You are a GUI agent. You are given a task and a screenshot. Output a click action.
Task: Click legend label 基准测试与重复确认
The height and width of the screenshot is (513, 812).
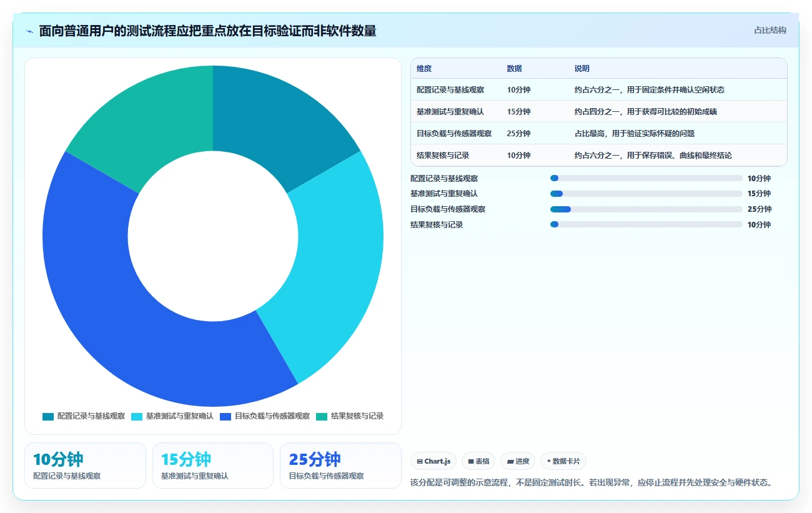(x=180, y=416)
